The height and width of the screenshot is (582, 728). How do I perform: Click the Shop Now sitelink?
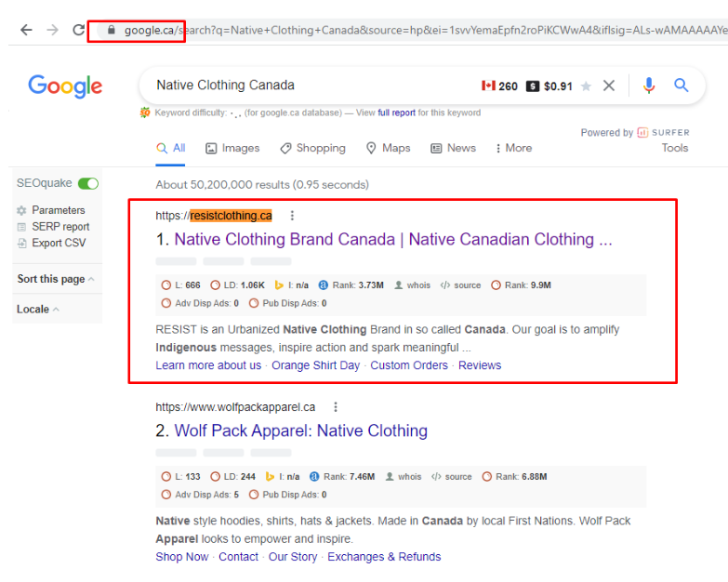[182, 557]
